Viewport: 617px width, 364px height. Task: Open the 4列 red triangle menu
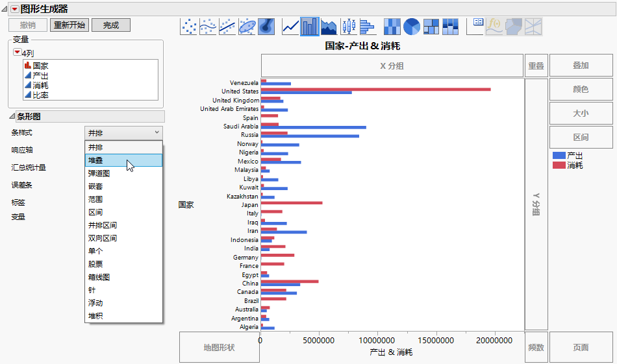(x=18, y=53)
